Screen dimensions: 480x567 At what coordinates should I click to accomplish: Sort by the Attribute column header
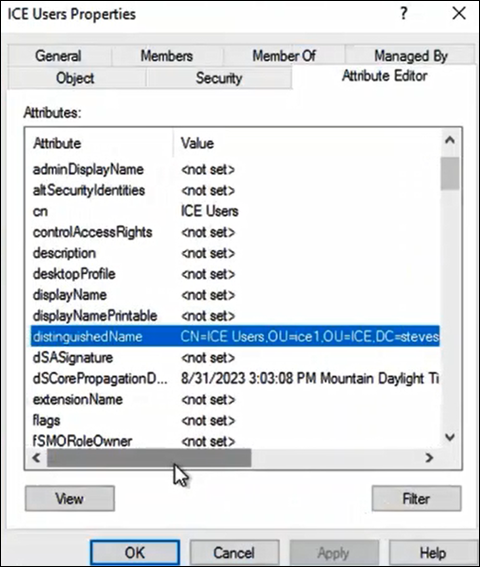100,144
